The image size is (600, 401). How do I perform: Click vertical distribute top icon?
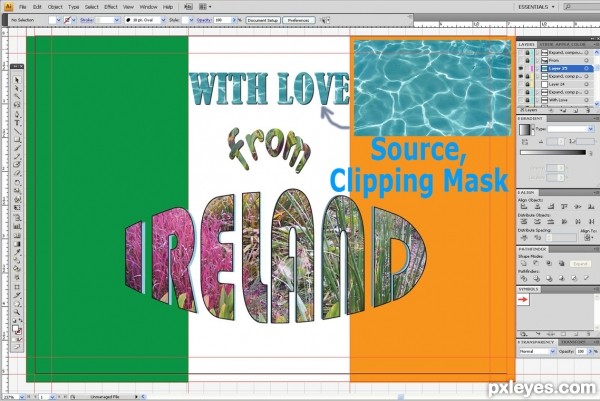524,222
